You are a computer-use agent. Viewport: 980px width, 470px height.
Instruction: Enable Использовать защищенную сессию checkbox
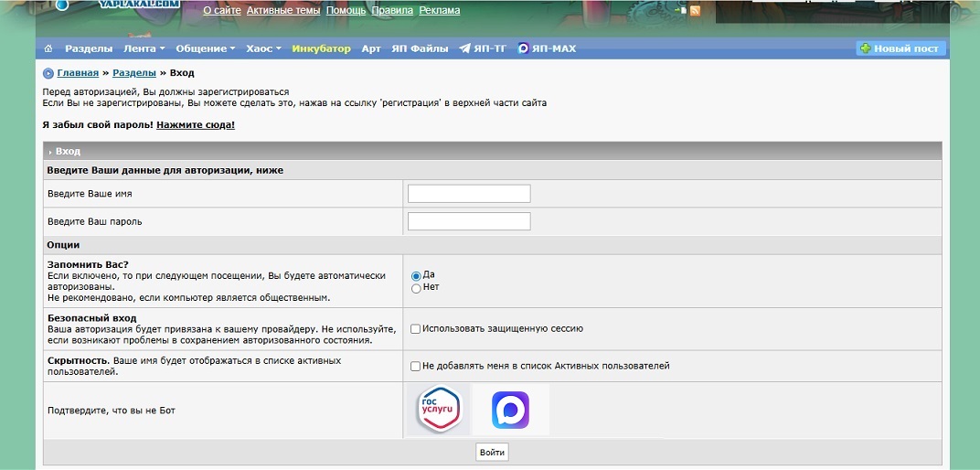(416, 329)
